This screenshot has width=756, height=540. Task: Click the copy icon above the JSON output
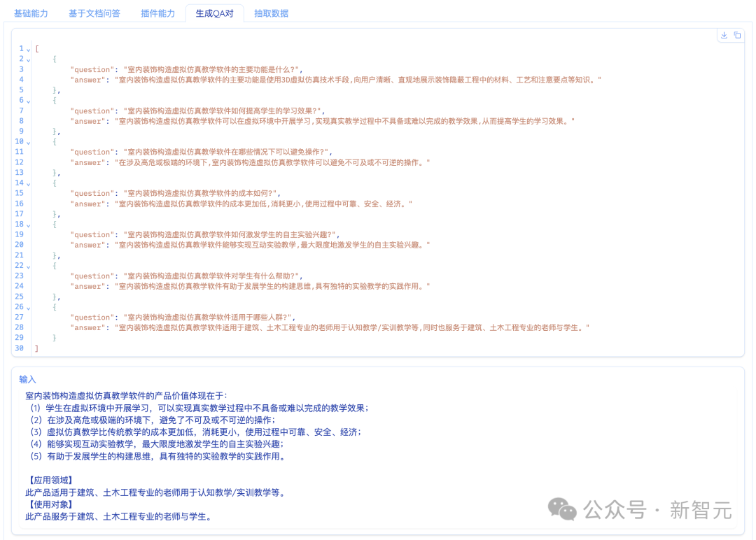[x=737, y=35]
